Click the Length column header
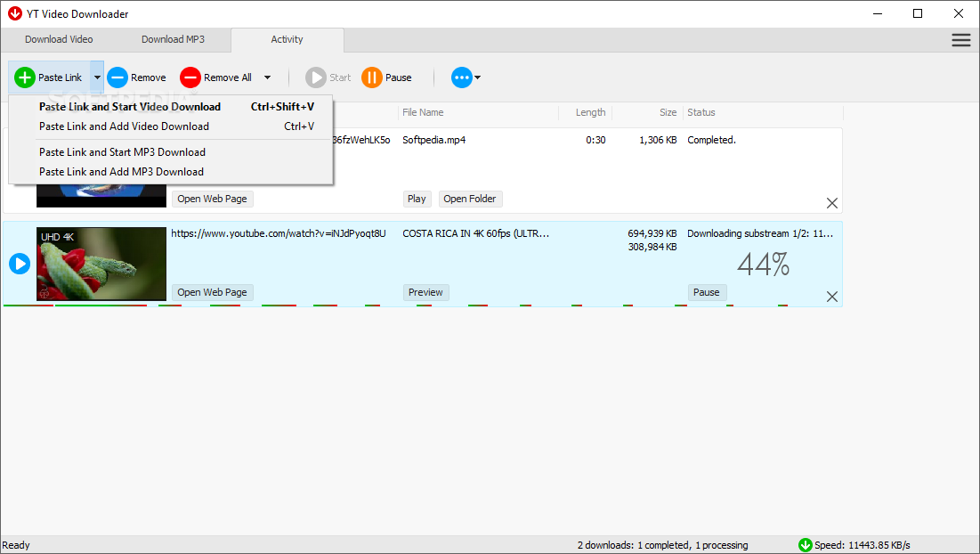 (x=591, y=112)
